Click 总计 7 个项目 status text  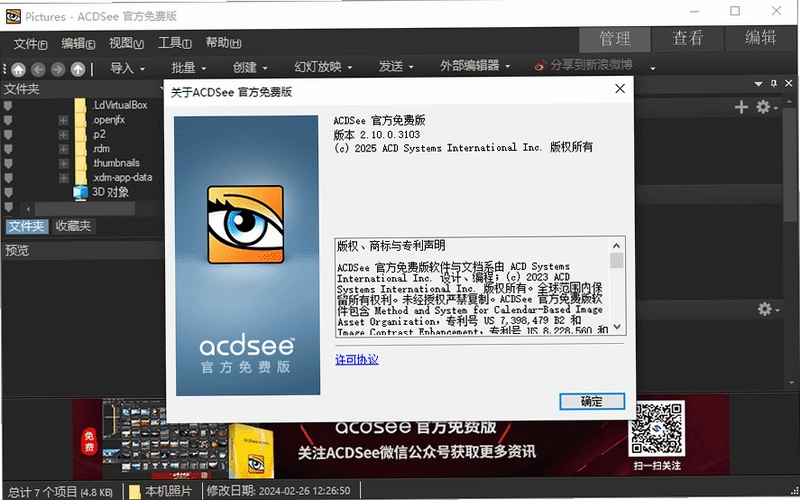tap(60, 492)
